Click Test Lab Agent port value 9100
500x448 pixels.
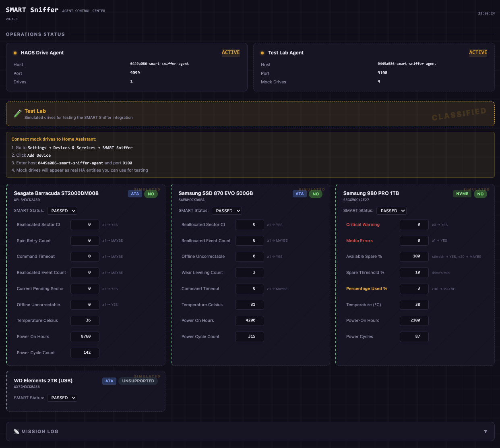pyautogui.click(x=382, y=73)
